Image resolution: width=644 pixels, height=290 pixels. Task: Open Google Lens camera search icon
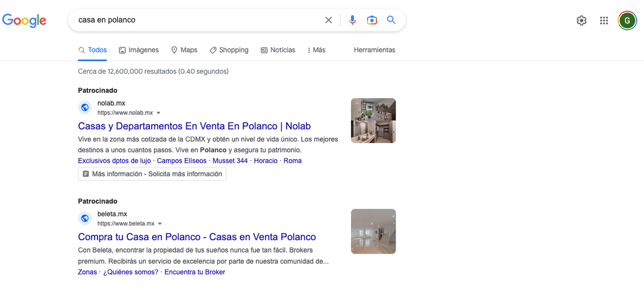372,20
